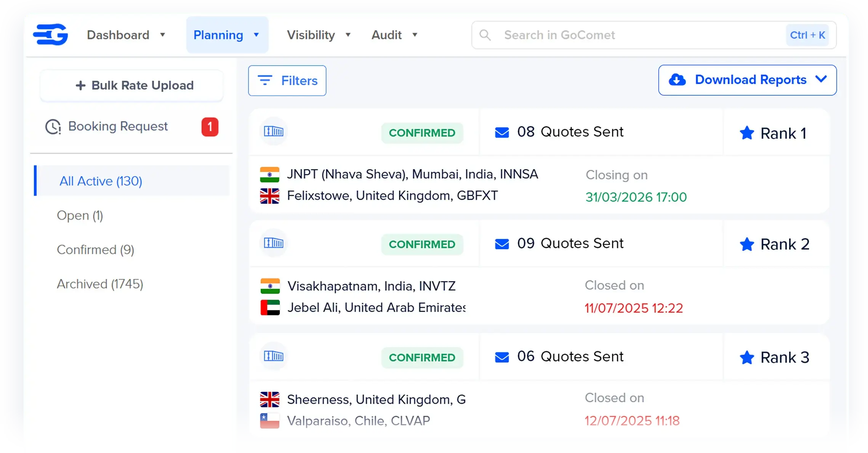Expand the Dashboard dropdown
Viewport: 868px width, 453px height.
coord(163,35)
